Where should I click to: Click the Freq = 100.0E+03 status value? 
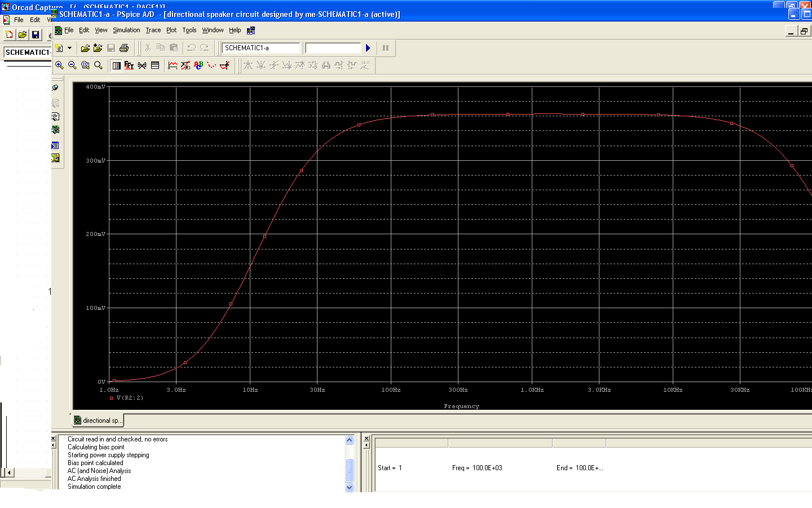pos(477,468)
